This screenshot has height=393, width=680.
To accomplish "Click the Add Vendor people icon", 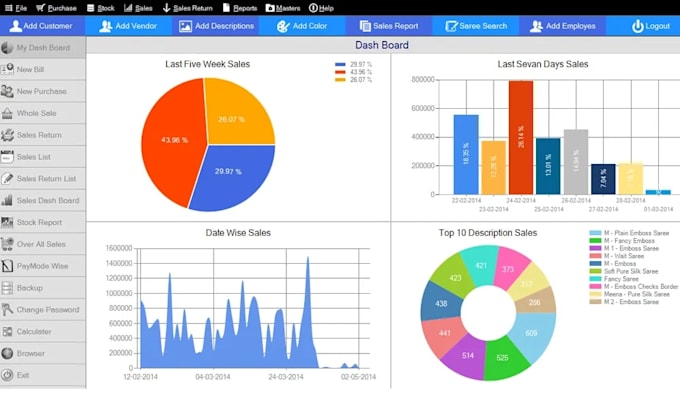I will pos(105,26).
